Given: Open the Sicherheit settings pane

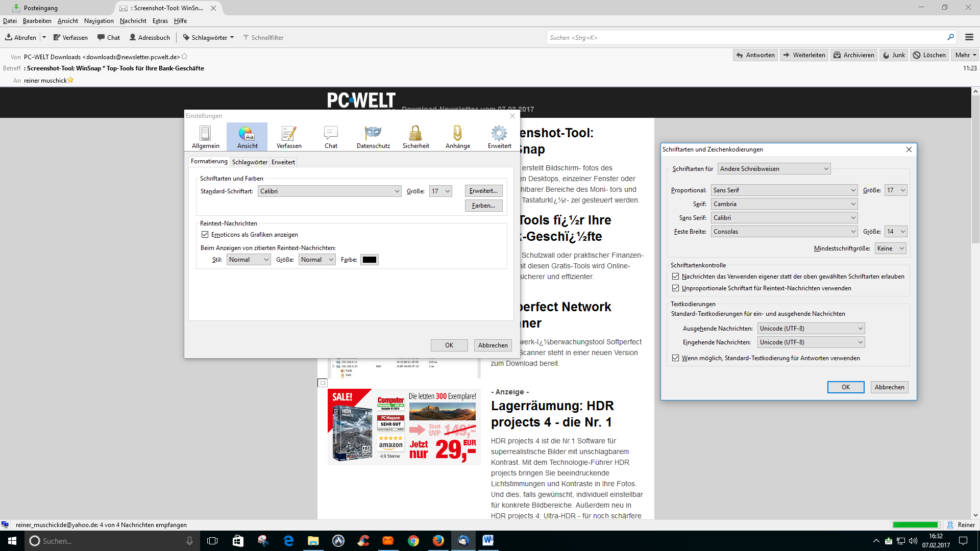Looking at the screenshot, I should 415,137.
